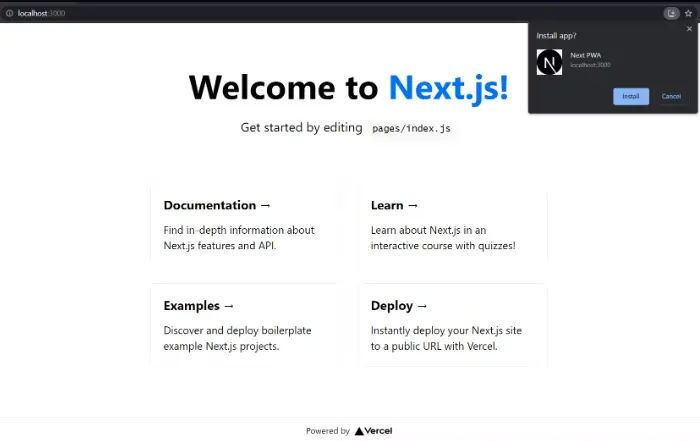Screen dimensions: 700x442
Task: Click the 'Get started by editing' text
Action: [301, 128]
